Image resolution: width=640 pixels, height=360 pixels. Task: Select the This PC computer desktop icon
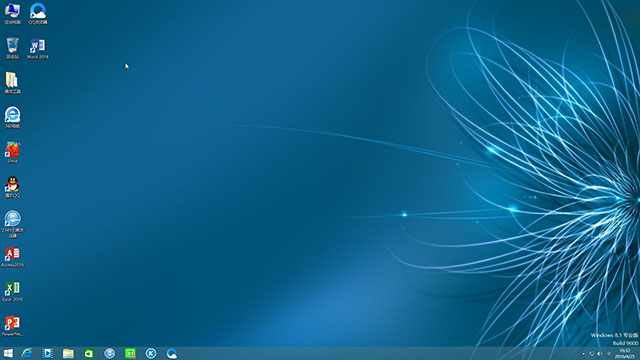pyautogui.click(x=13, y=13)
